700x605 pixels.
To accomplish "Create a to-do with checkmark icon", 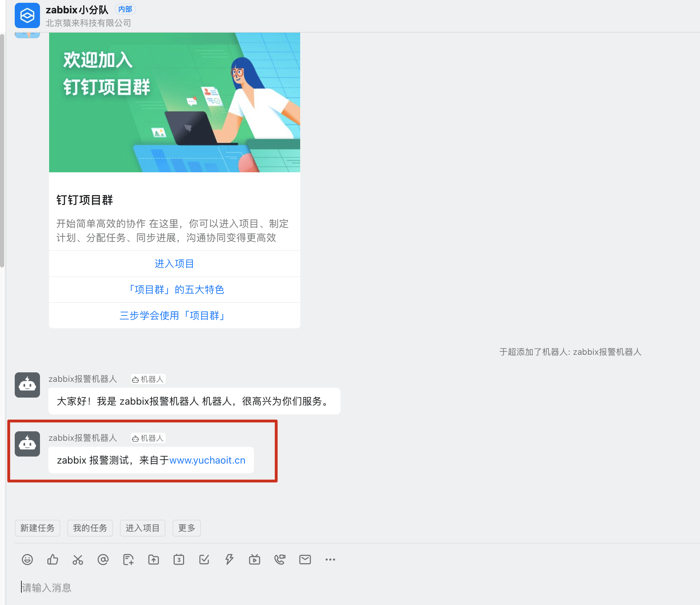I will tap(204, 559).
